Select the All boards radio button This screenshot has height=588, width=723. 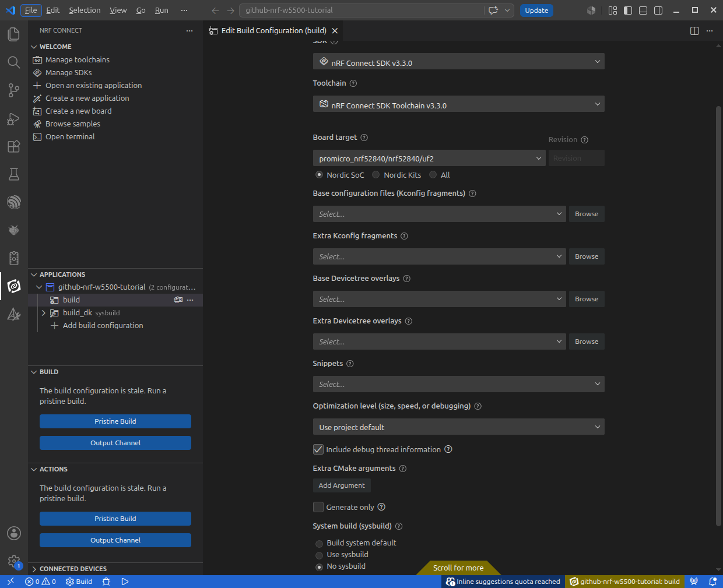pyautogui.click(x=433, y=175)
